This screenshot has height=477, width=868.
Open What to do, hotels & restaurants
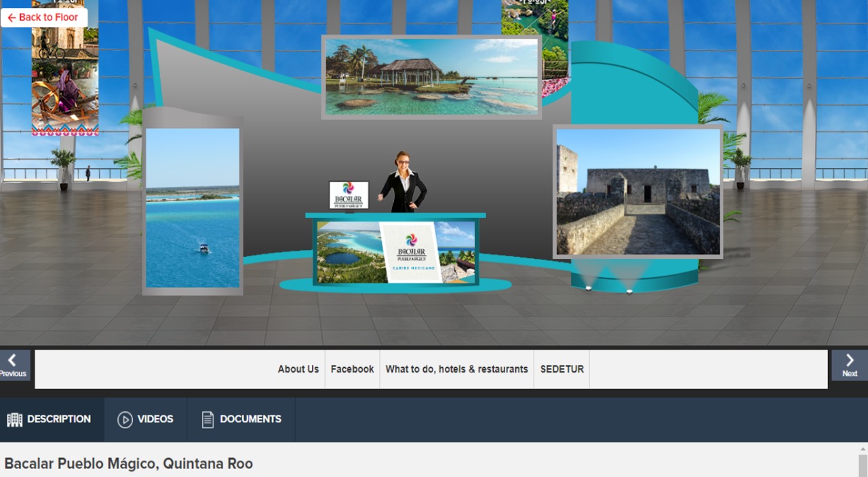click(x=456, y=369)
